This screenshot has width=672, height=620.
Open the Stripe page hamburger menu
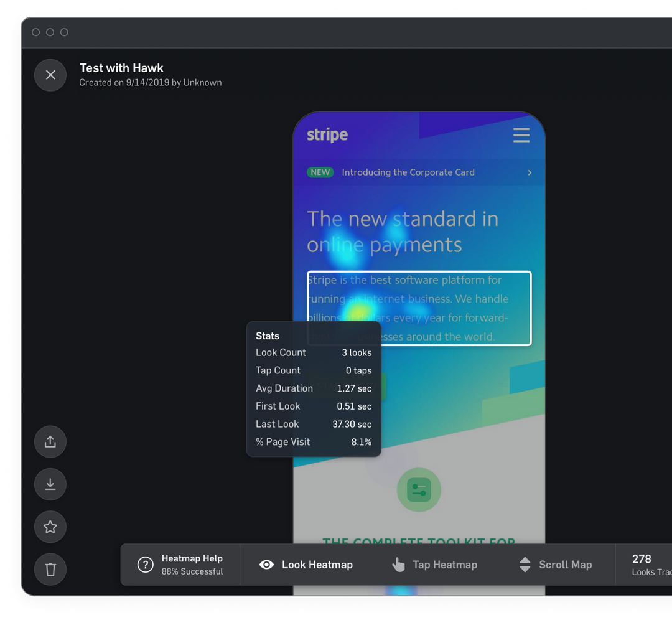tap(521, 135)
